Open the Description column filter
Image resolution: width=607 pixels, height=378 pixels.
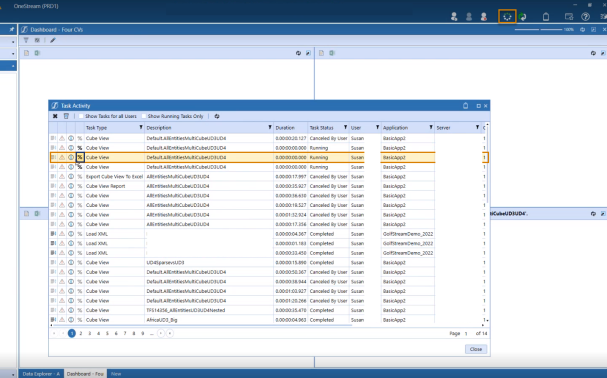point(270,127)
